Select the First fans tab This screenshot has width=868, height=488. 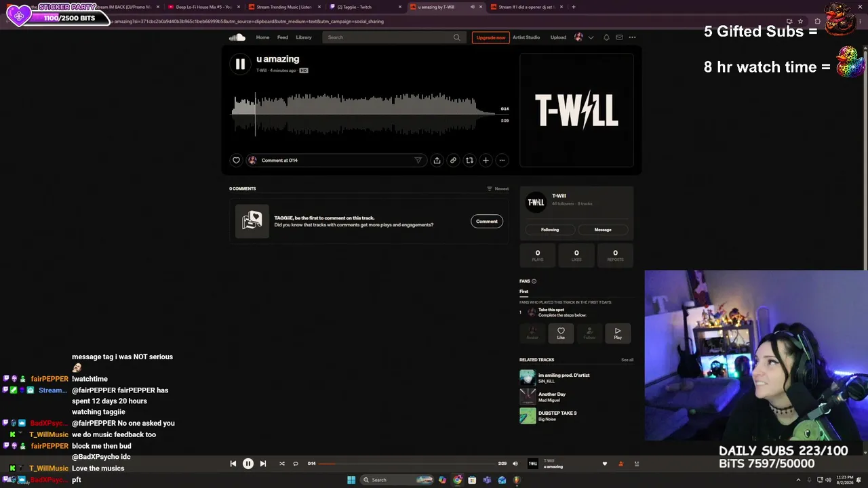click(x=524, y=291)
